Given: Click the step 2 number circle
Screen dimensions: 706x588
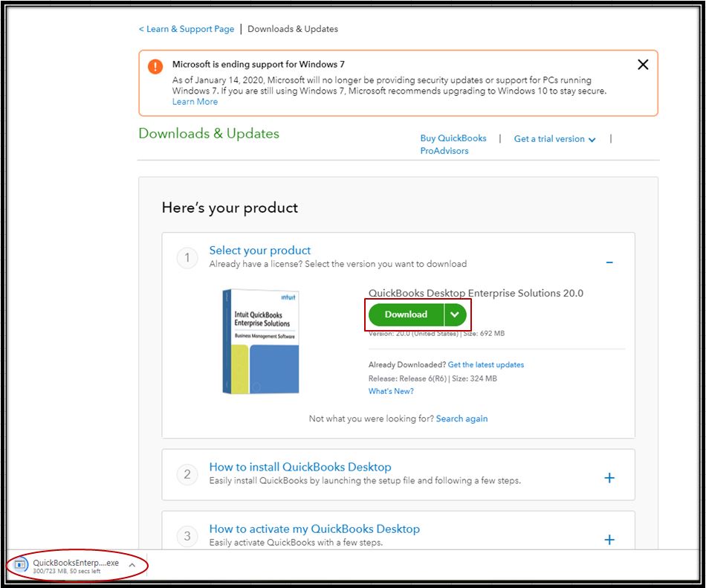Looking at the screenshot, I should 187,474.
